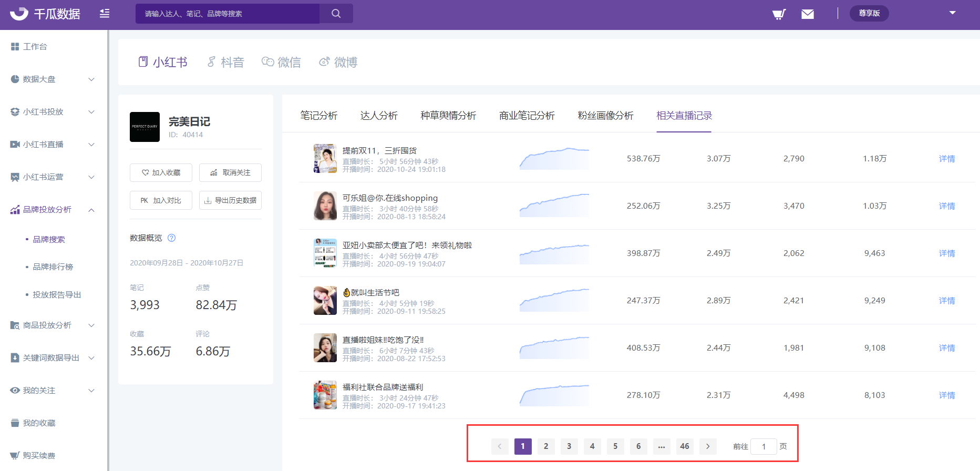
Task: Open the shopping cart icon
Action: click(779, 14)
